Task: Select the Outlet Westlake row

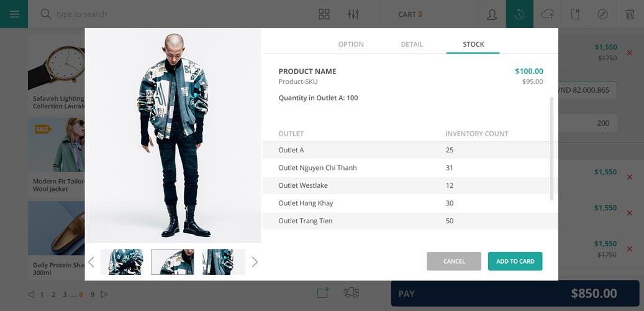Action: click(x=410, y=185)
